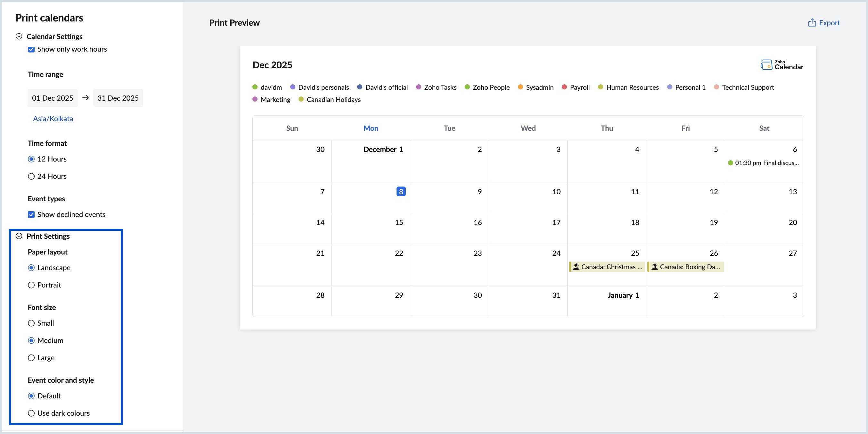Open the end date 31 Dec 2025 picker
Image resolution: width=868 pixels, height=434 pixels.
click(x=118, y=98)
